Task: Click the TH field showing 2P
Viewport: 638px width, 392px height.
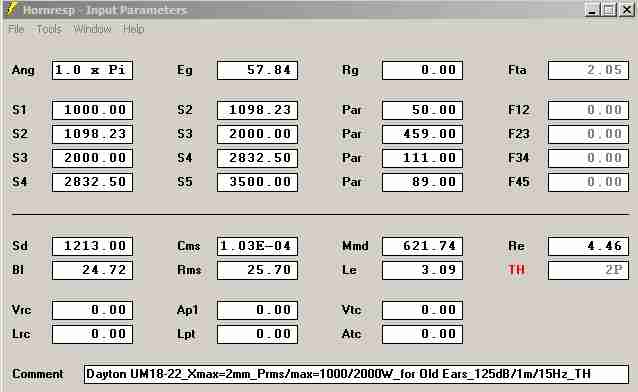Action: [588, 270]
